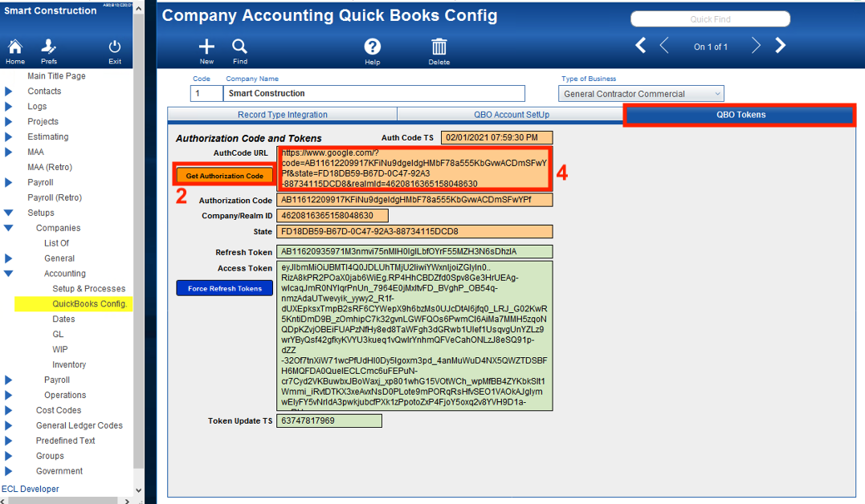The height and width of the screenshot is (504, 865).
Task: Expand the Logs tree node
Action: pyautogui.click(x=8, y=107)
